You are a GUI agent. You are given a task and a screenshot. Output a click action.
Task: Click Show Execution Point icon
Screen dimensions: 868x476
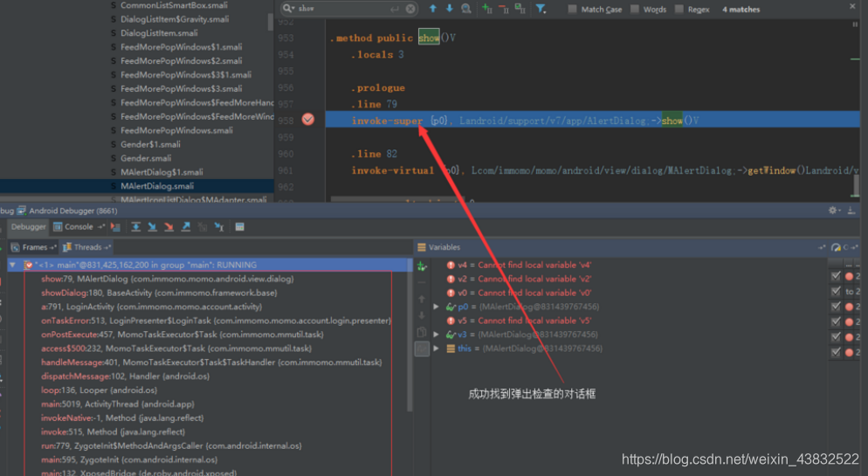pyautogui.click(x=115, y=227)
